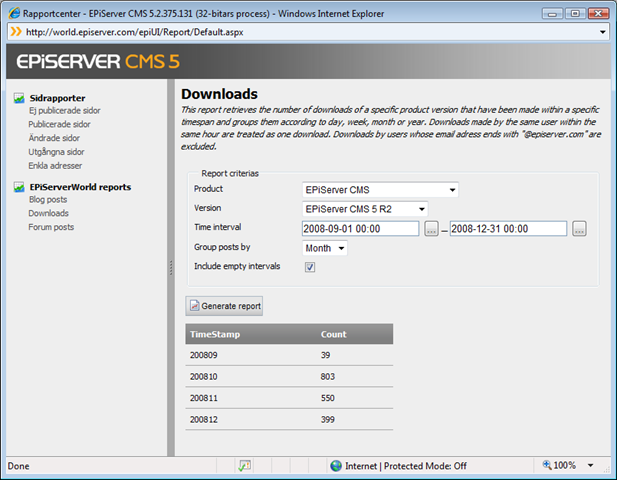Click the Internet zone globe icon

click(x=335, y=466)
